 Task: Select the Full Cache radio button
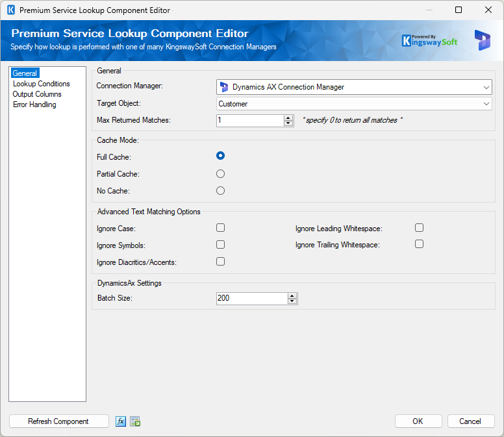[221, 156]
